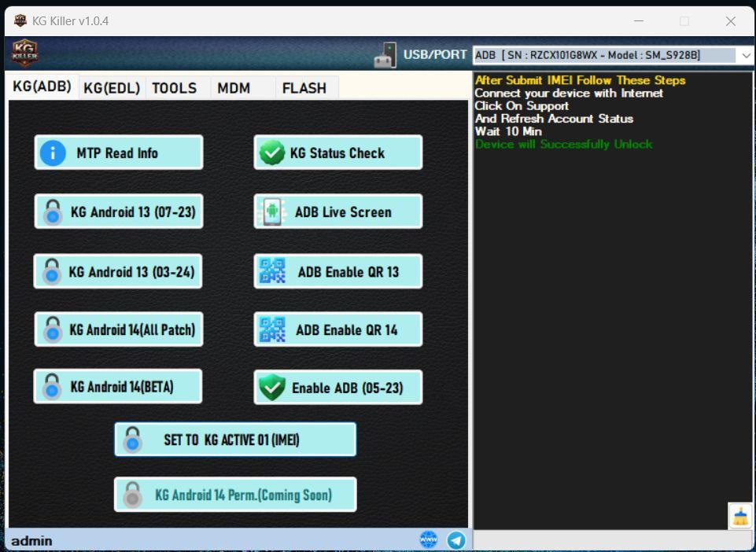Click the blue info icon on MTP Read Info

pyautogui.click(x=53, y=153)
